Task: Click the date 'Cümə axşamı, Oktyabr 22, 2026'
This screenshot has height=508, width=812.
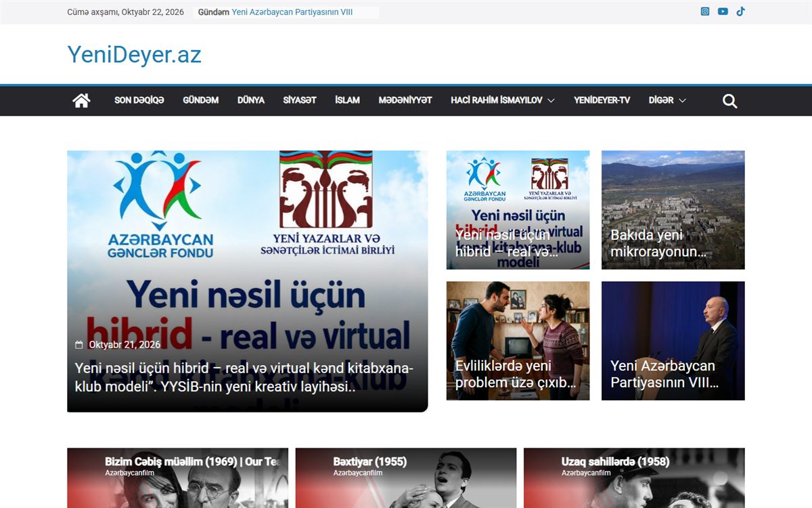Action: 126,12
